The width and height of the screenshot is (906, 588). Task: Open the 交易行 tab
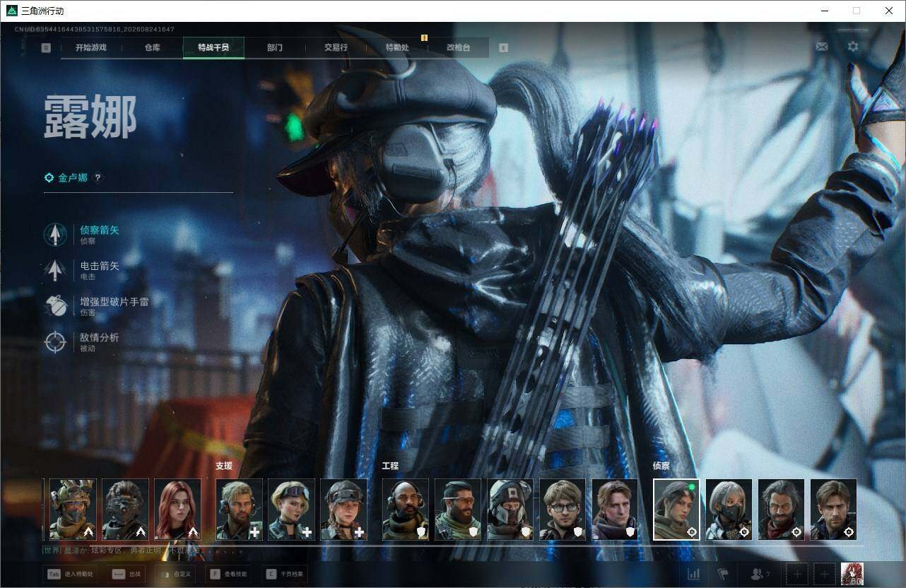[x=336, y=47]
